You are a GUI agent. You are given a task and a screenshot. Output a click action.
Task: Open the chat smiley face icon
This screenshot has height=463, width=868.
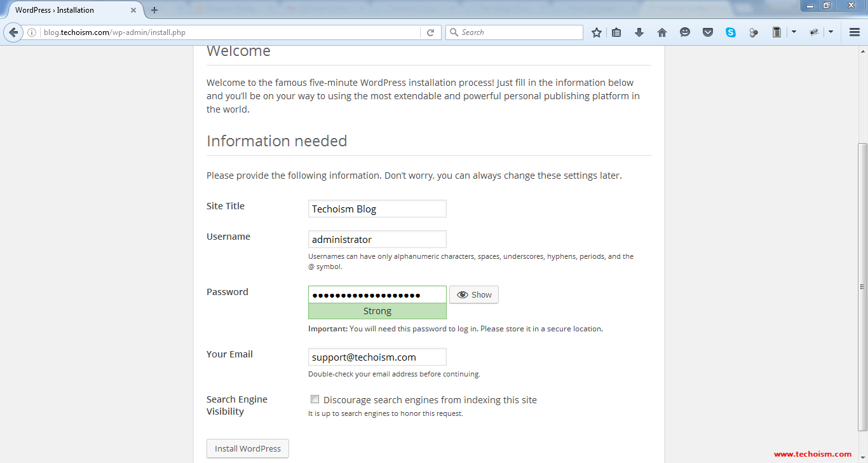tap(685, 32)
